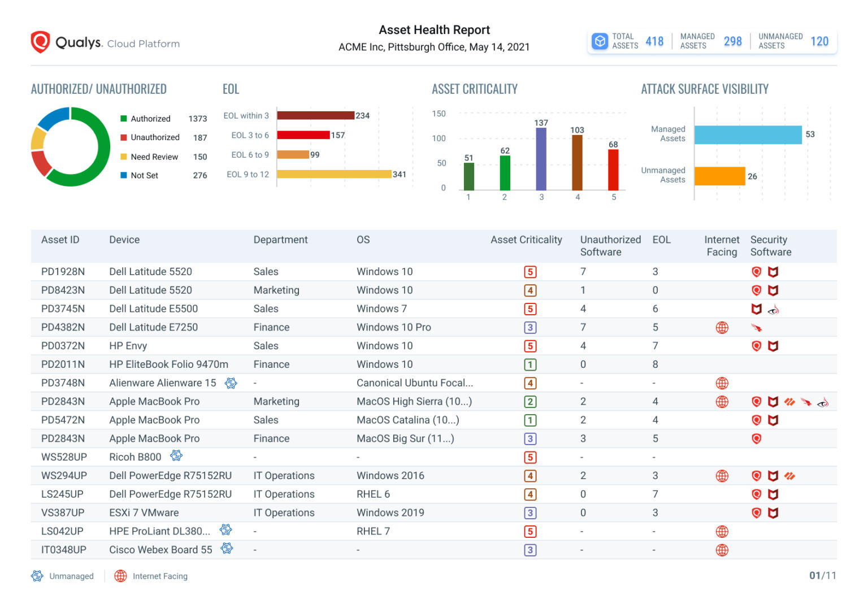Click the orange security icon on WS294UP row
This screenshot has height=613, width=868.
pos(790,476)
